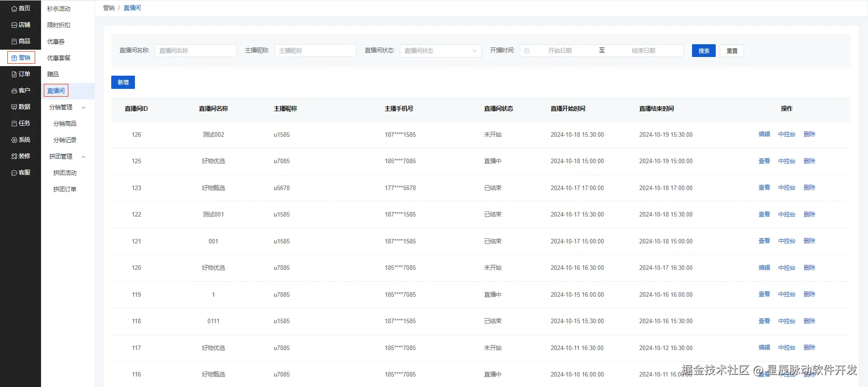Click the 开始日期 start date field
The height and width of the screenshot is (387, 868).
coord(560,51)
